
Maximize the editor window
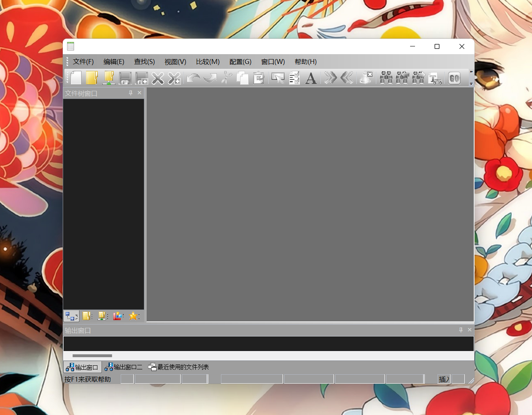click(437, 46)
